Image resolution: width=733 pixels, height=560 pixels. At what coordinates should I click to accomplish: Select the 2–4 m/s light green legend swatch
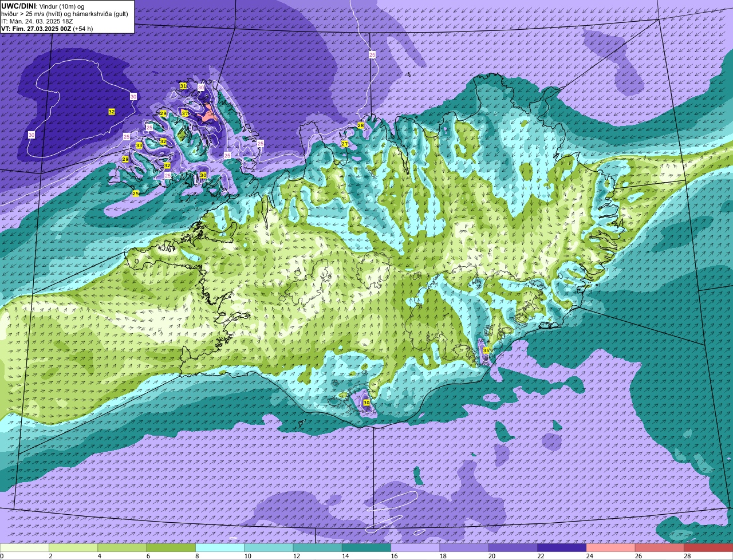click(73, 547)
